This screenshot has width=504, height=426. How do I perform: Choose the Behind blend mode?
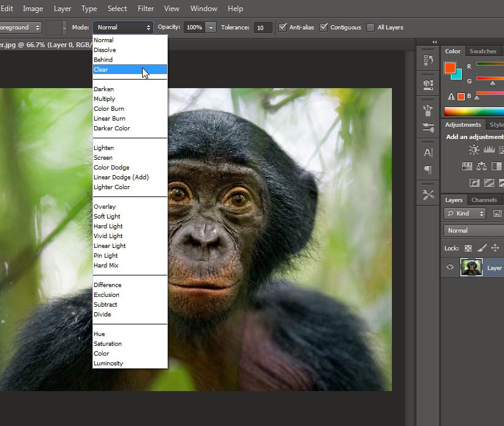(x=130, y=60)
